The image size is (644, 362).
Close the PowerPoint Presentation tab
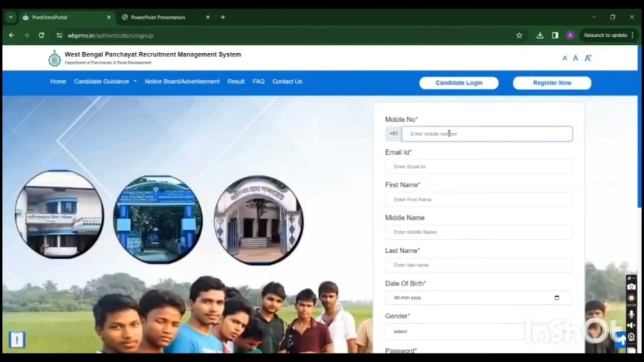click(x=208, y=17)
